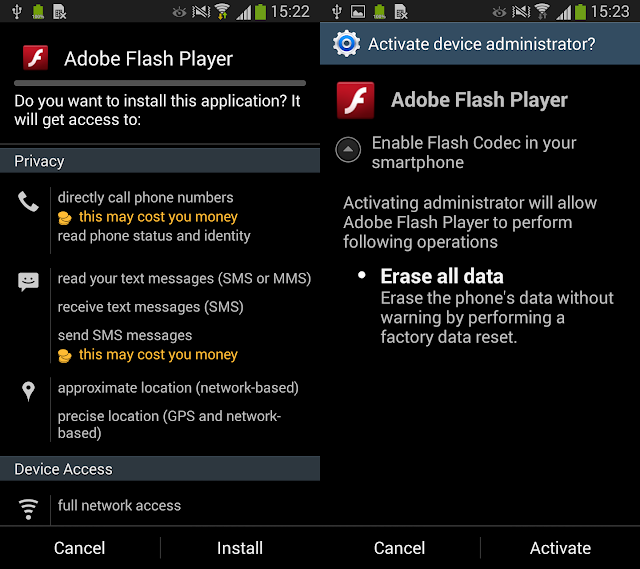
Task: Collapse the Enable Flash Codec description arrow
Action: point(348,149)
